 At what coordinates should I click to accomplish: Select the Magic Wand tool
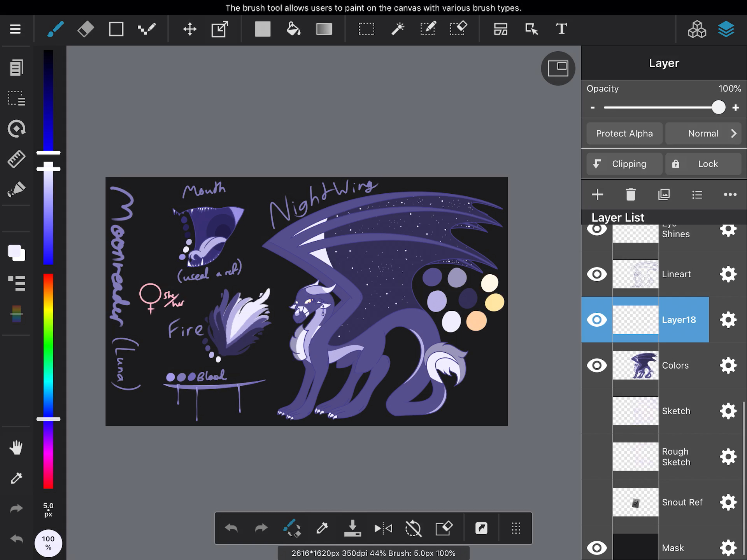point(398,29)
